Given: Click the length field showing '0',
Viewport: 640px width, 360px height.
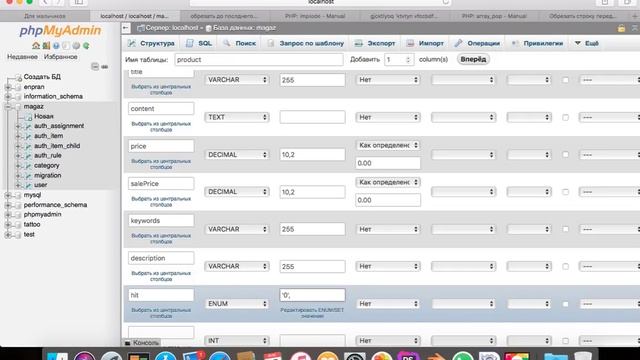Looking at the screenshot, I should (312, 295).
